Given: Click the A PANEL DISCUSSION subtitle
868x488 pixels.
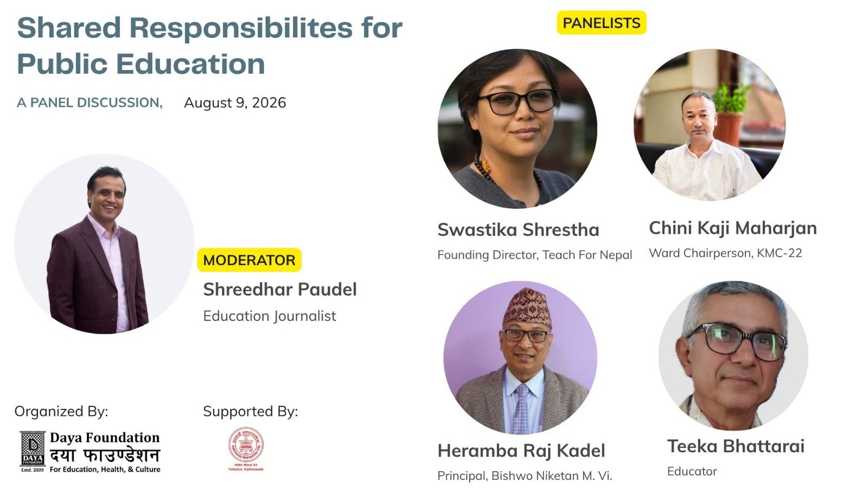Looking at the screenshot, I should point(90,102).
